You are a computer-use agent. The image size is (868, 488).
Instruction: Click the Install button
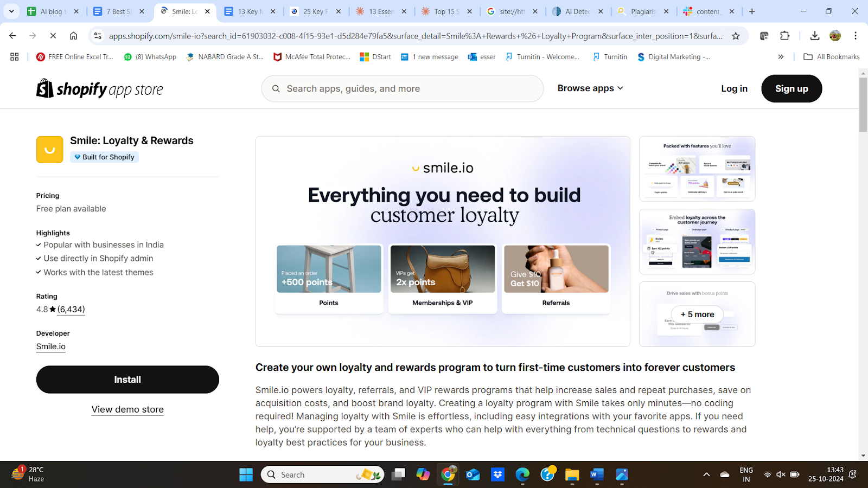pos(127,380)
